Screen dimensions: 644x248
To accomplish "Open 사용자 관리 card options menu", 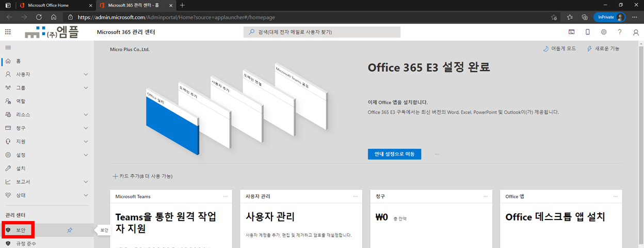I will coord(355,196).
